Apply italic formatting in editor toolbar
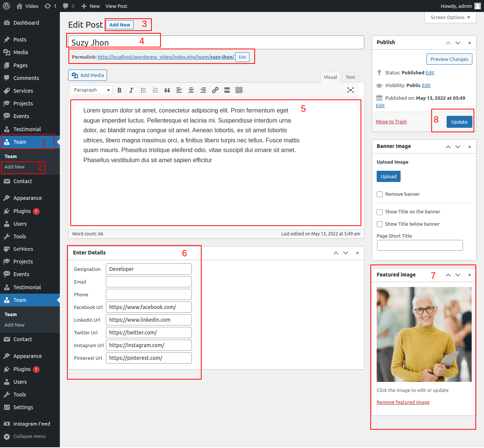This screenshot has height=448, width=484. [131, 90]
